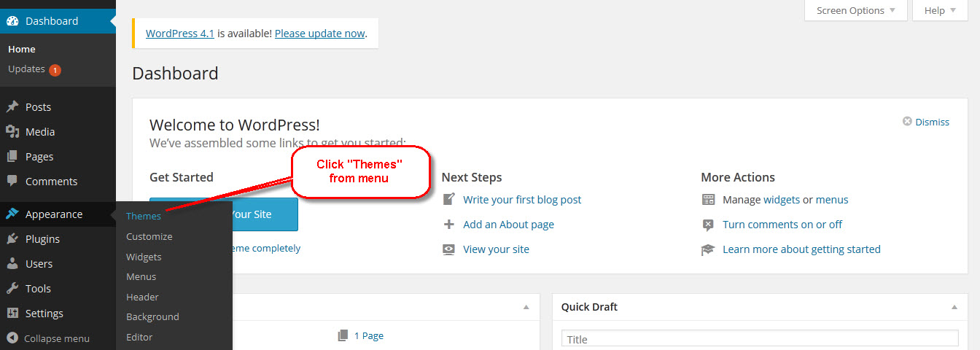Open Settings via its sidebar icon
This screenshot has height=350, width=980.
(12, 314)
